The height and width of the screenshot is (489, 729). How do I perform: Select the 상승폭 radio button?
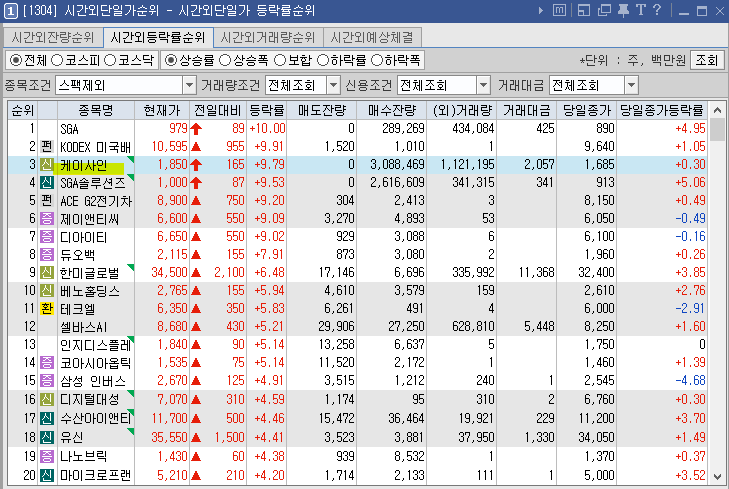point(225,60)
